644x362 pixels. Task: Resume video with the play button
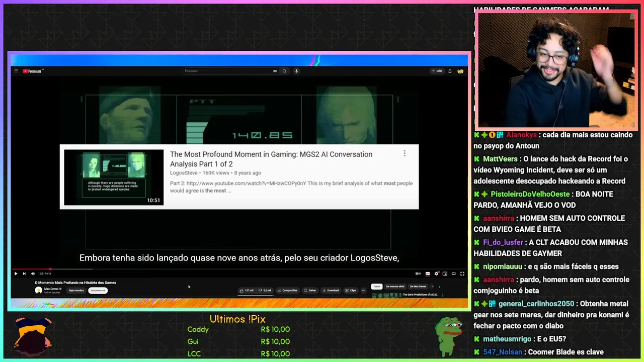click(x=16, y=274)
